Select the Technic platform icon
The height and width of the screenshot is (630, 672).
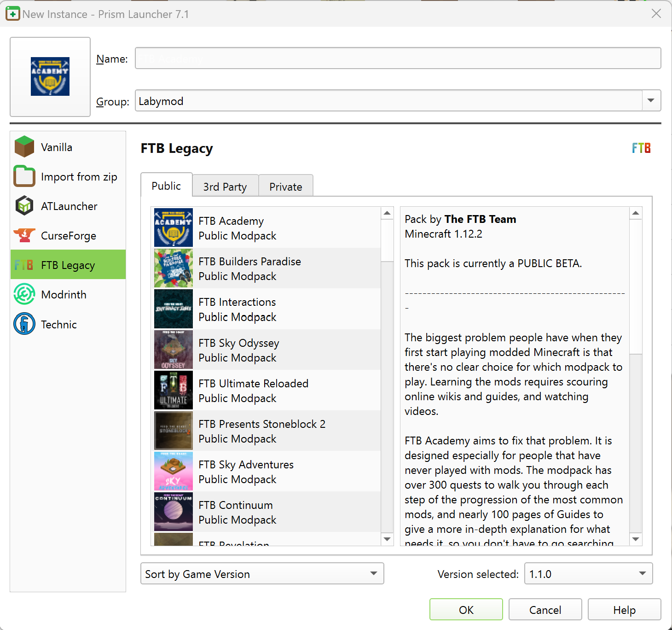coord(24,324)
